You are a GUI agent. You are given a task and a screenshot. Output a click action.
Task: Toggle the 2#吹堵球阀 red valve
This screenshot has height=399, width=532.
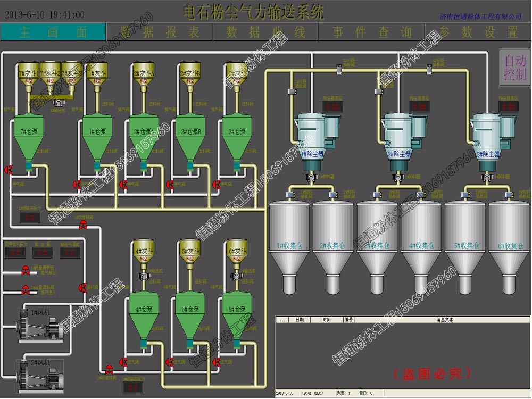109,369
